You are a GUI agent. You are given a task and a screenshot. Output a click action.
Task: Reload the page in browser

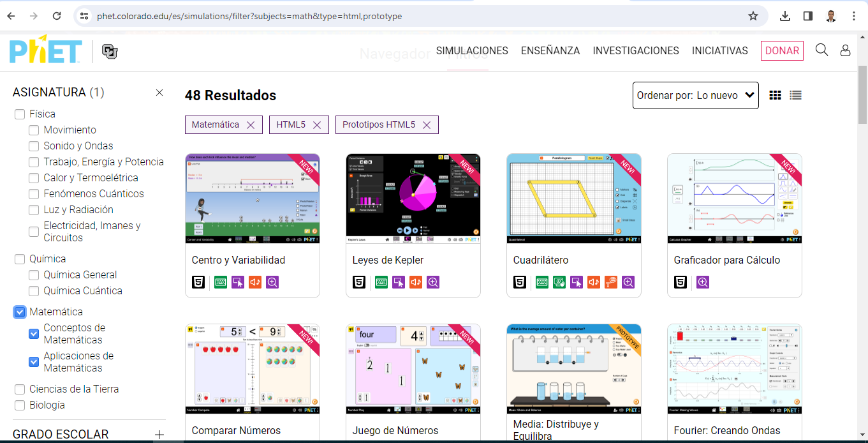coord(57,16)
